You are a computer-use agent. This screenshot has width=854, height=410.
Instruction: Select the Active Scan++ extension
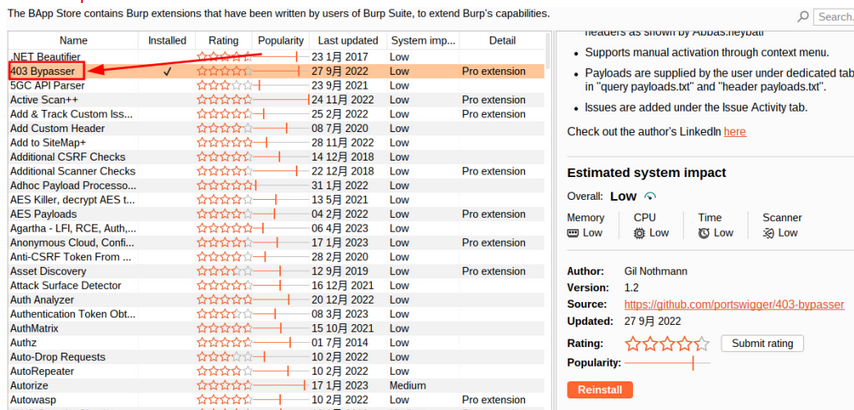tap(276, 100)
